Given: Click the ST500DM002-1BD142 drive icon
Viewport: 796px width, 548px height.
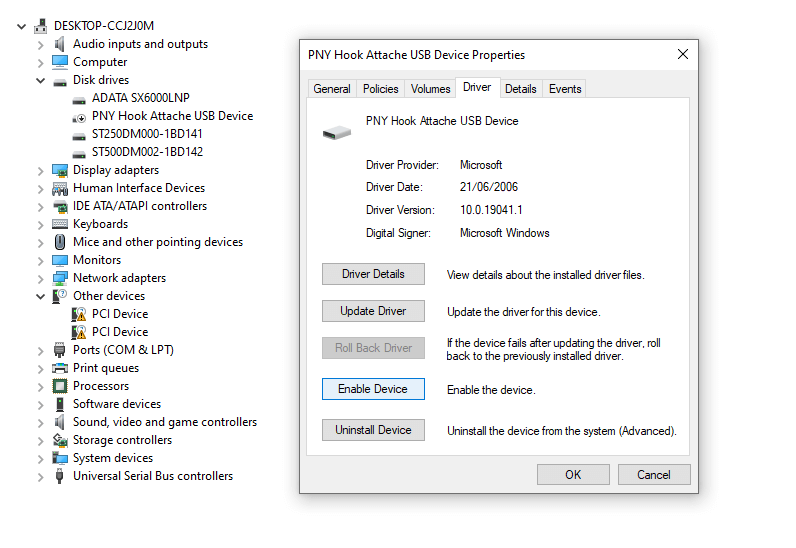Looking at the screenshot, I should point(79,153).
